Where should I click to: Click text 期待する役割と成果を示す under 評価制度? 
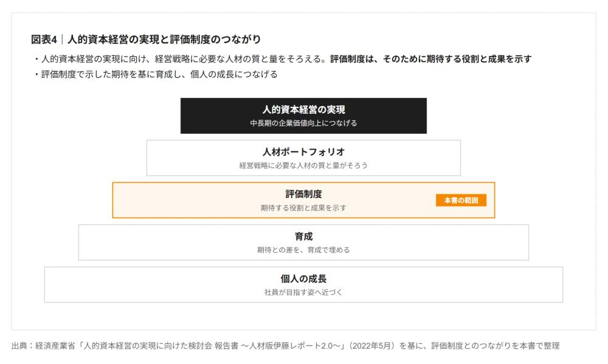point(303,208)
